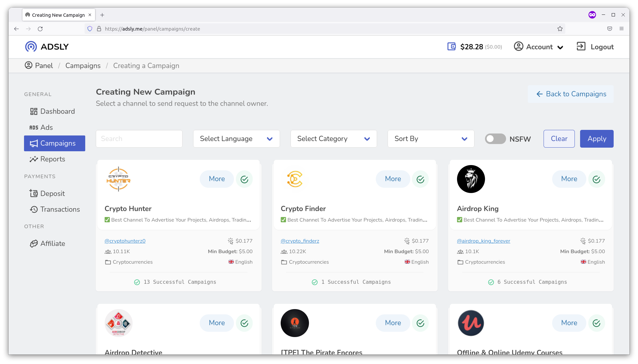The image size is (638, 364).
Task: Go to Dashboard in sidebar
Action: (x=57, y=111)
